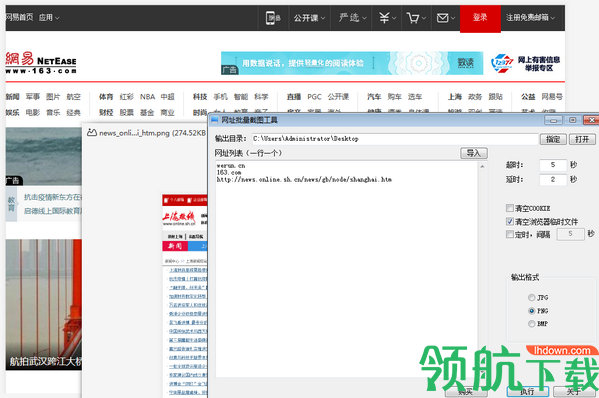This screenshot has width=599, height=398.
Task: Open the 上海 nav category
Action: (455, 97)
